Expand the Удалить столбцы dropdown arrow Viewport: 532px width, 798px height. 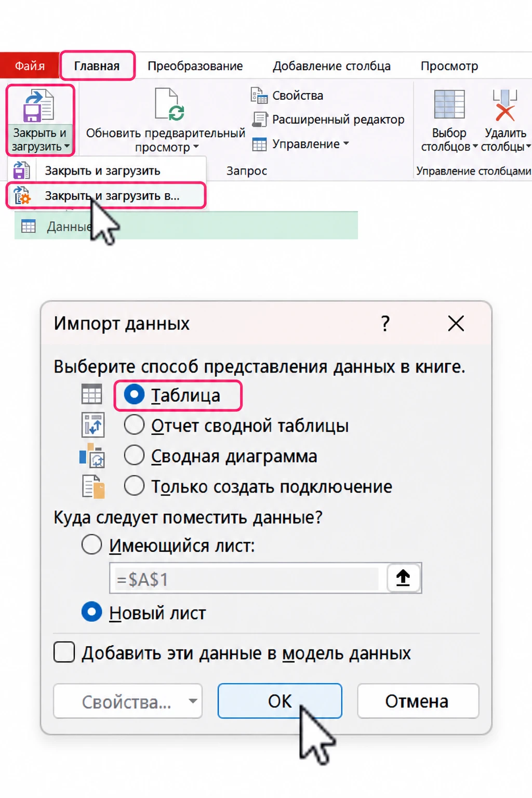[528, 147]
